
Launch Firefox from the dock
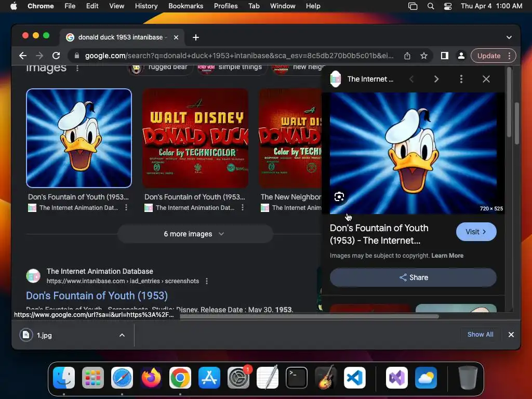(151, 378)
